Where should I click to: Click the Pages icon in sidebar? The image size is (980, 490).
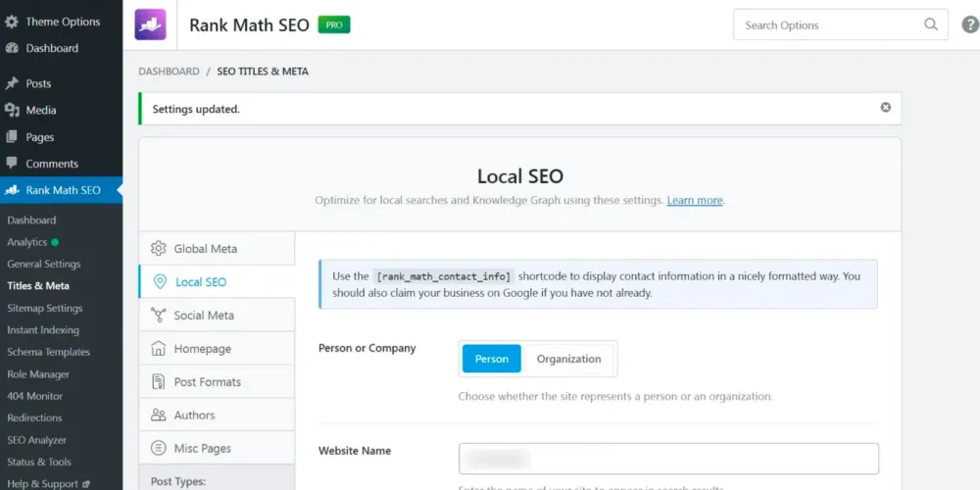pyautogui.click(x=11, y=137)
